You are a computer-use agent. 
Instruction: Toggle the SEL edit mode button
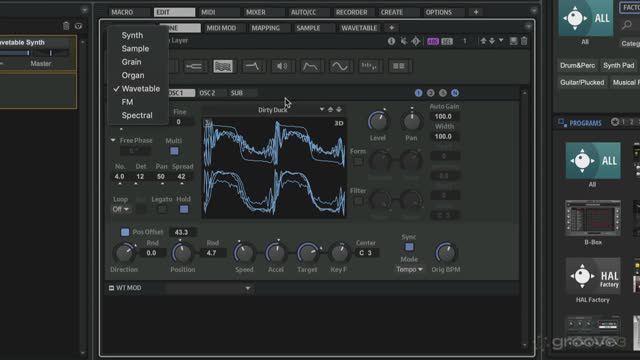coord(447,41)
